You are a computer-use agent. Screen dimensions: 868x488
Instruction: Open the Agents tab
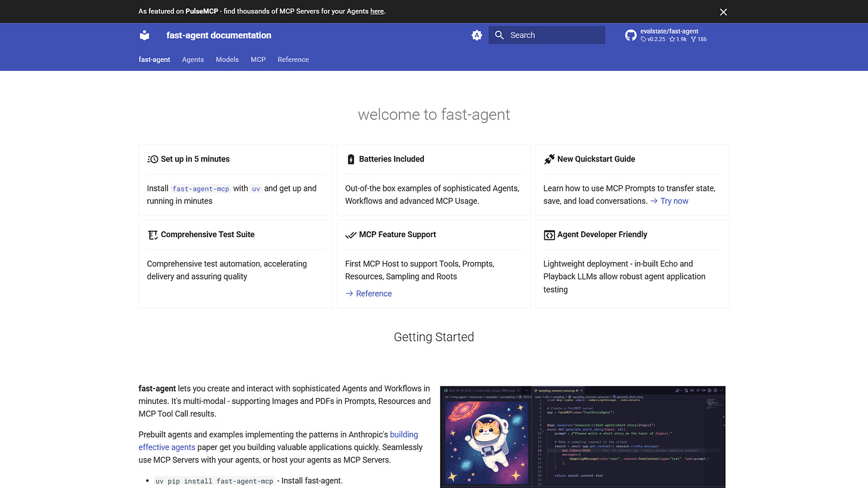pos(193,60)
